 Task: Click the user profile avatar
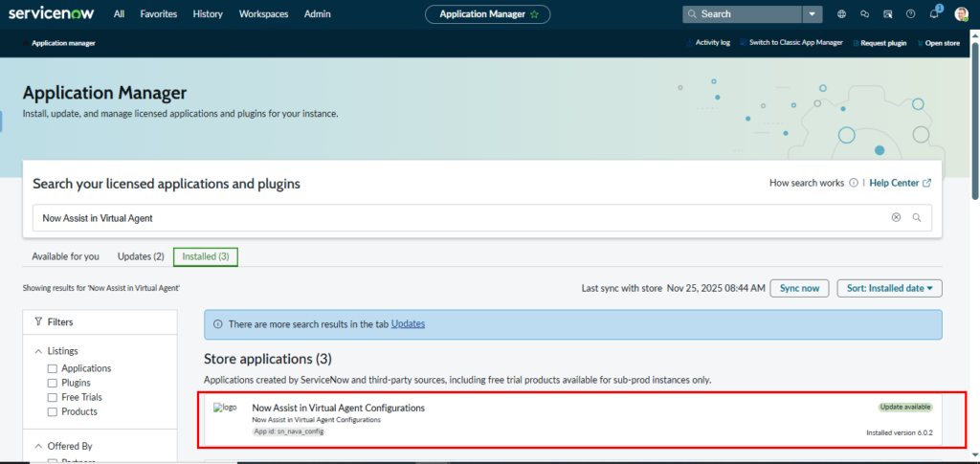(961, 14)
